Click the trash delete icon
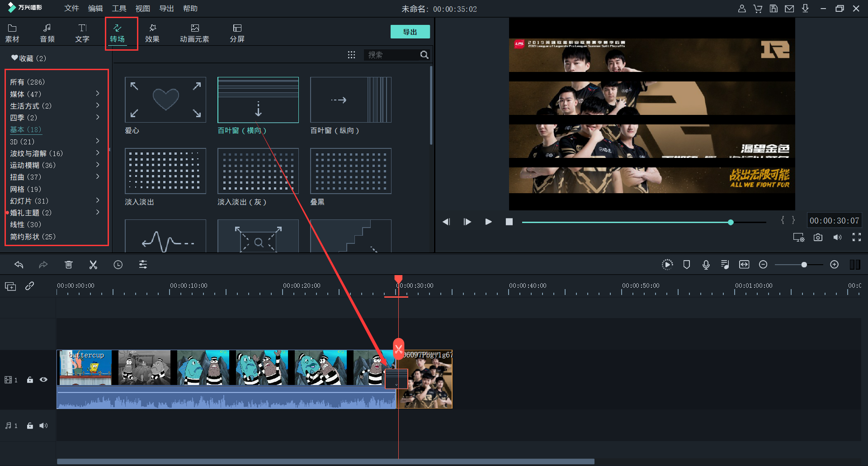Viewport: 868px width, 466px height. click(x=68, y=265)
